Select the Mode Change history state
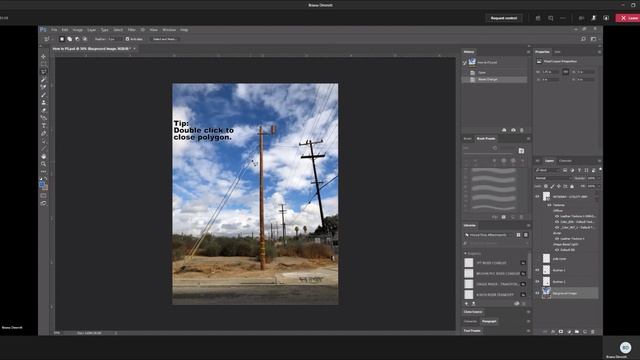The image size is (640, 360). coord(494,80)
